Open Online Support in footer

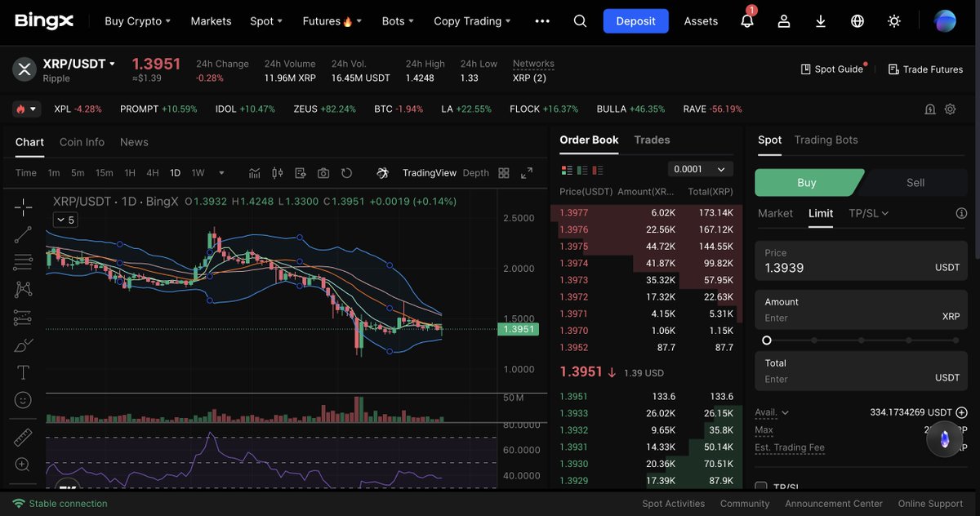(930, 504)
